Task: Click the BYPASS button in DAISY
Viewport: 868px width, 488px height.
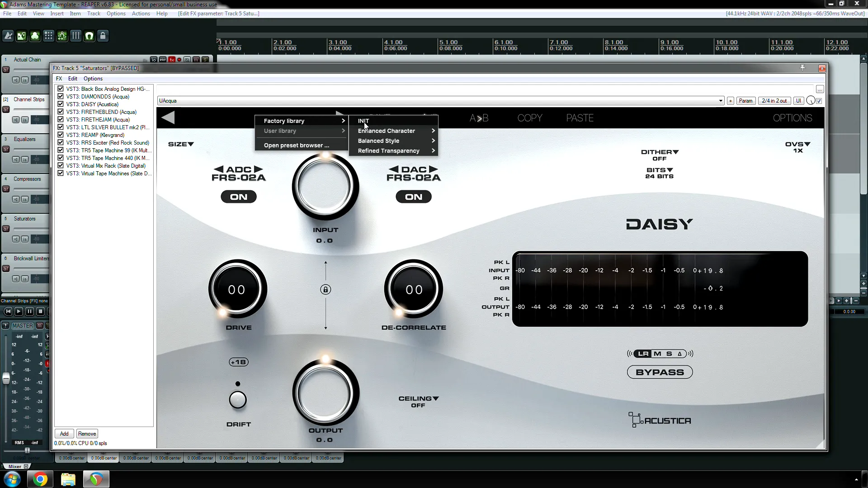Action: click(660, 372)
